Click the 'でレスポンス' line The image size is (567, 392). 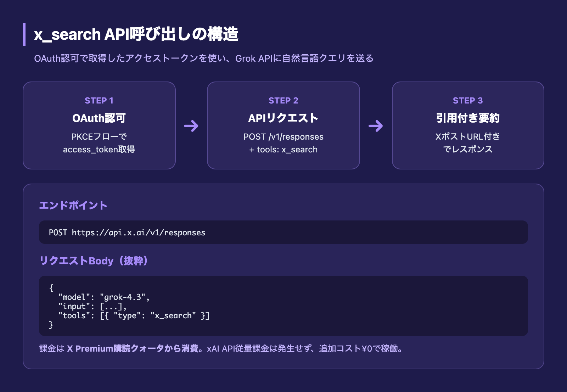tap(468, 150)
